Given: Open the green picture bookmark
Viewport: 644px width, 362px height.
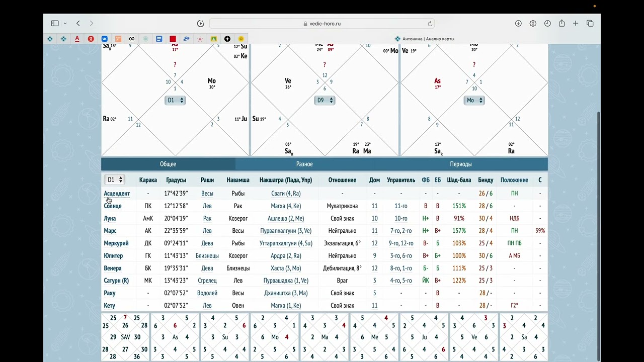Looking at the screenshot, I should (214, 39).
